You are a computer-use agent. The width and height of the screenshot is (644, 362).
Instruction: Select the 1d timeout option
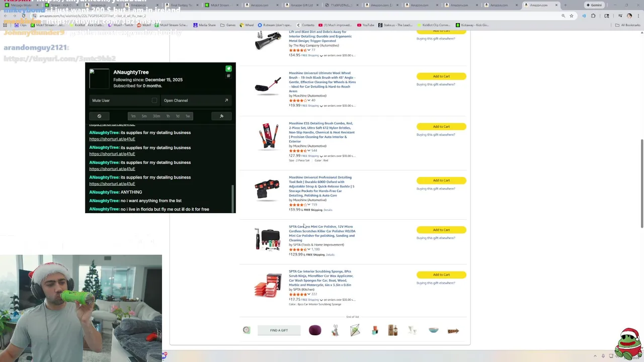178,116
